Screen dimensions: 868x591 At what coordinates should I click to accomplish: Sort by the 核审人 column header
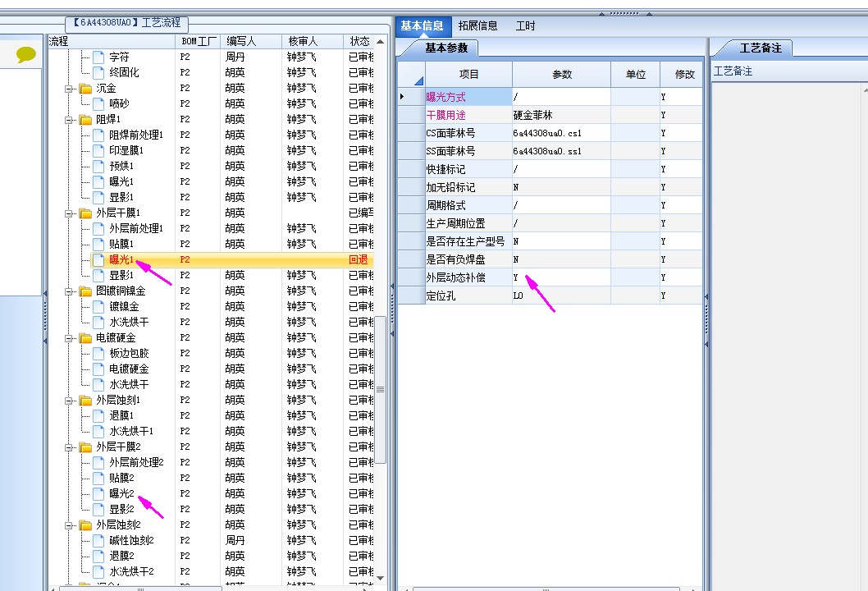313,42
